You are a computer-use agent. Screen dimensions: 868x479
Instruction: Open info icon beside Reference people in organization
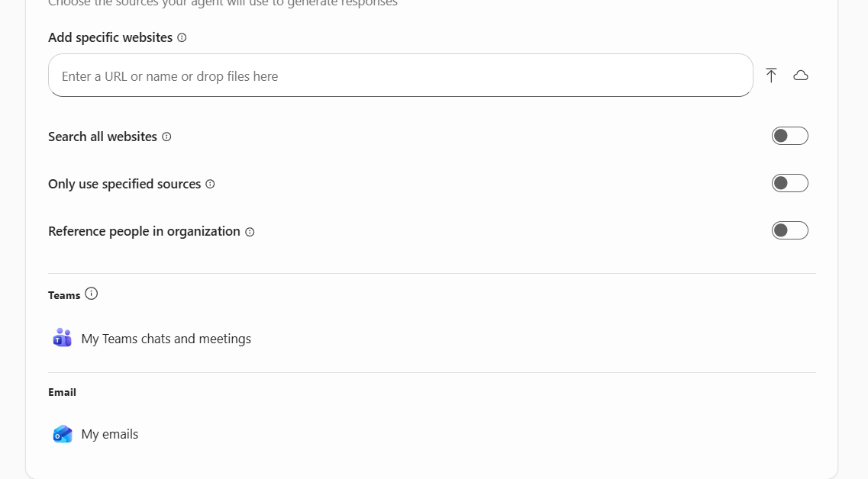[x=250, y=232]
